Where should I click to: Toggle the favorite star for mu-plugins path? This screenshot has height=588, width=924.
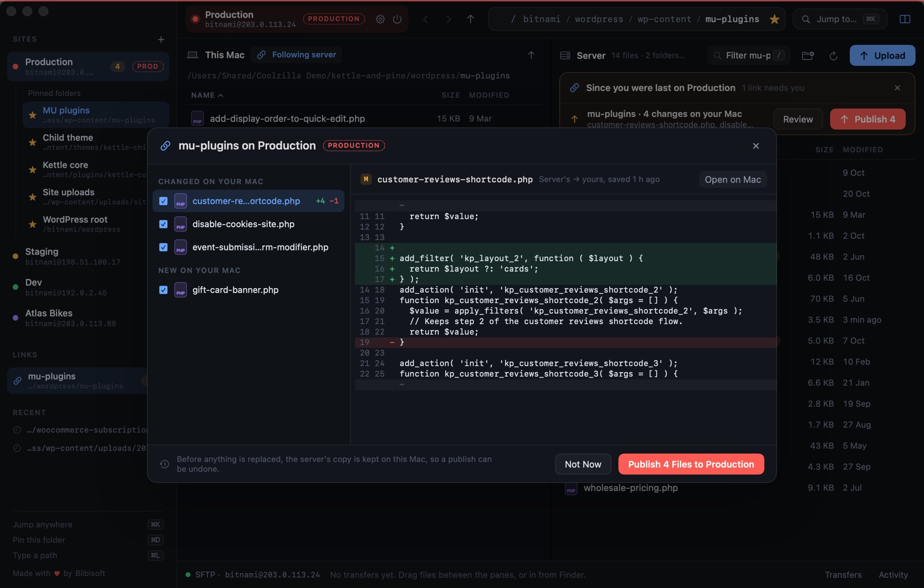[x=774, y=19]
